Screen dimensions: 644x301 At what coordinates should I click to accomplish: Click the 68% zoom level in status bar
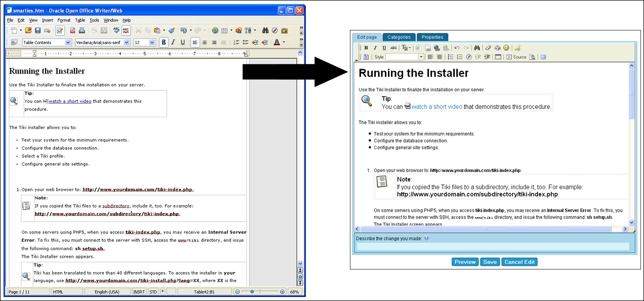tap(295, 292)
